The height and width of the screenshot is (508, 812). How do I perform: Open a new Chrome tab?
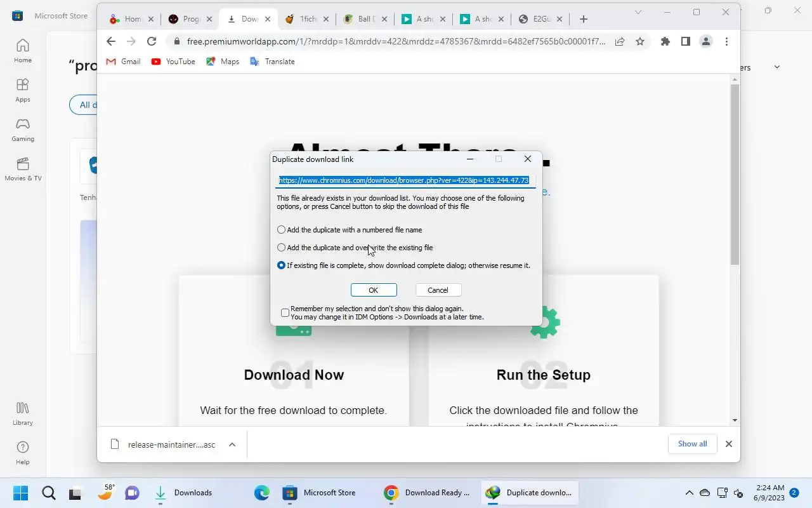584,19
